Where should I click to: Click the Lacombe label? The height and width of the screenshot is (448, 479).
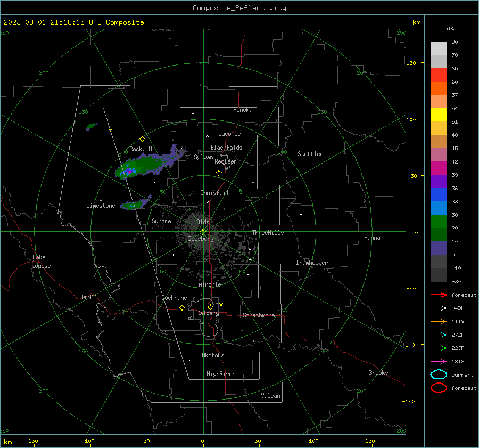point(229,134)
